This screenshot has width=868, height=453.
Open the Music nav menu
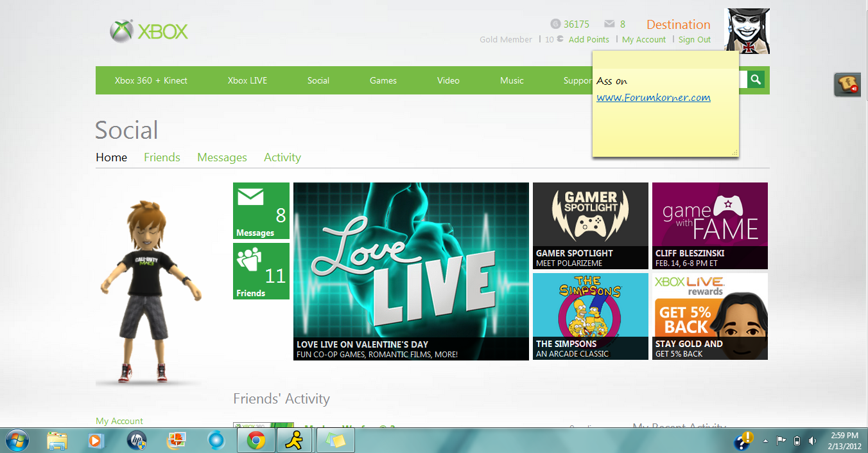pyautogui.click(x=512, y=80)
